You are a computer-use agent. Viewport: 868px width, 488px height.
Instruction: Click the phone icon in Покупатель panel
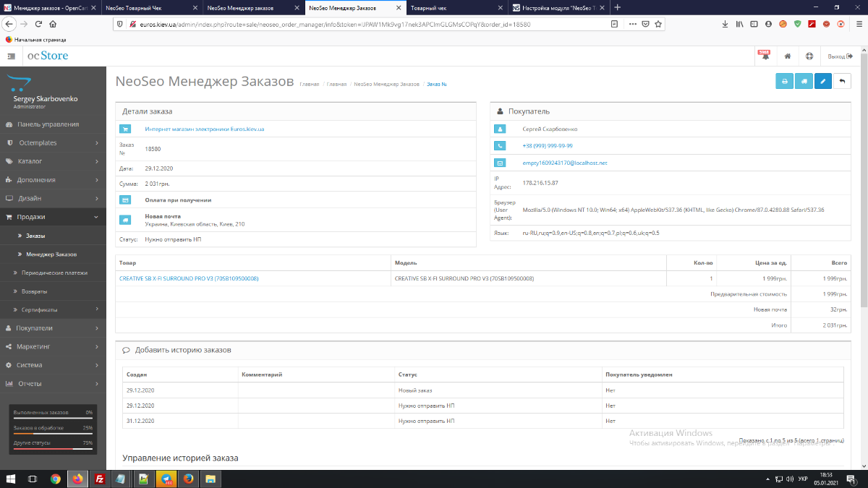click(500, 145)
